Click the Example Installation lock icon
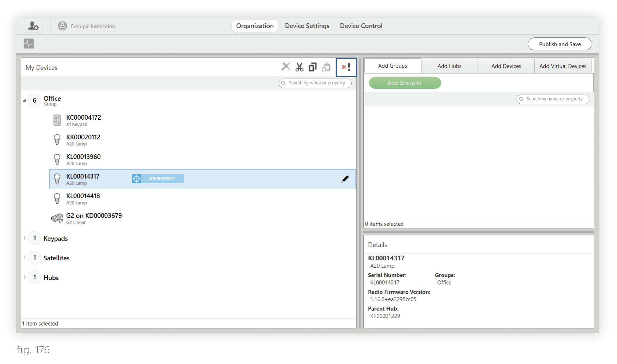This screenshot has width=617, height=364. [62, 26]
